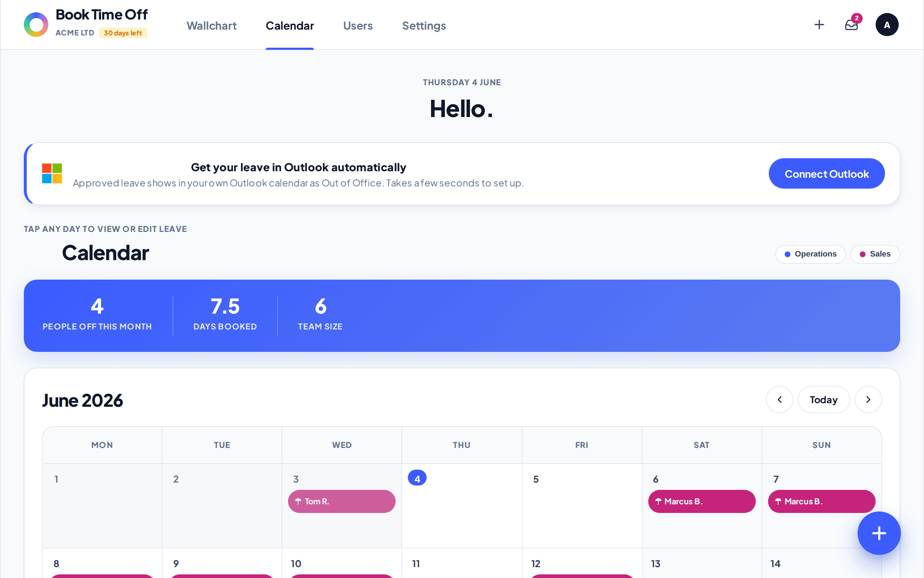Click the THU column header
This screenshot has height=578, width=924.
(x=462, y=445)
